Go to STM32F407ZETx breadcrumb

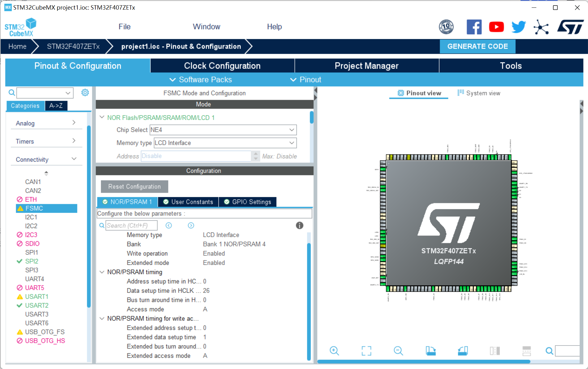click(73, 46)
